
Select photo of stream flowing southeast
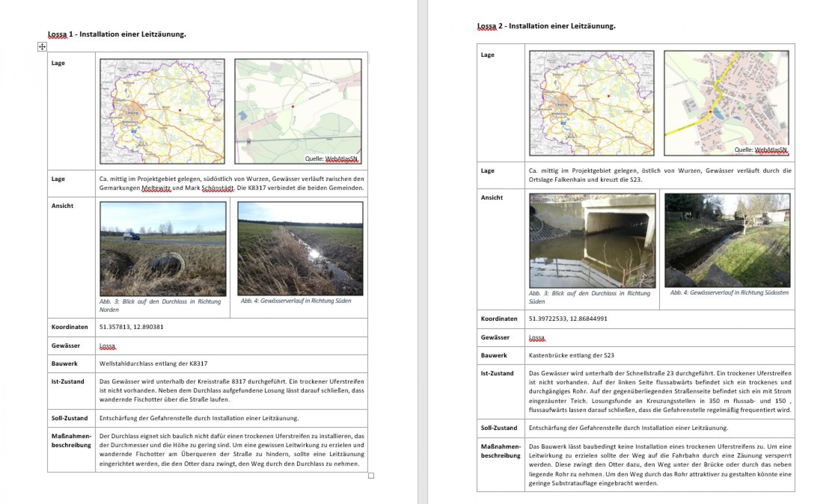pyautogui.click(x=727, y=240)
